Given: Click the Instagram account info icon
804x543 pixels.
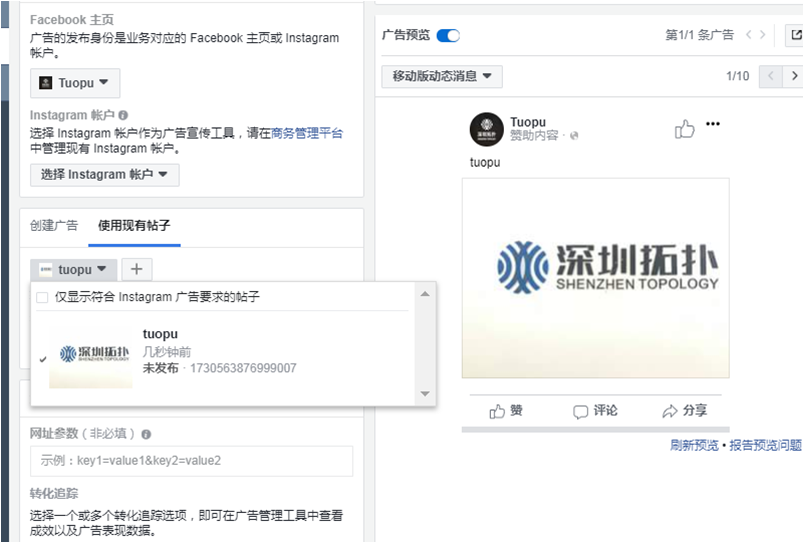Looking at the screenshot, I should [x=123, y=115].
